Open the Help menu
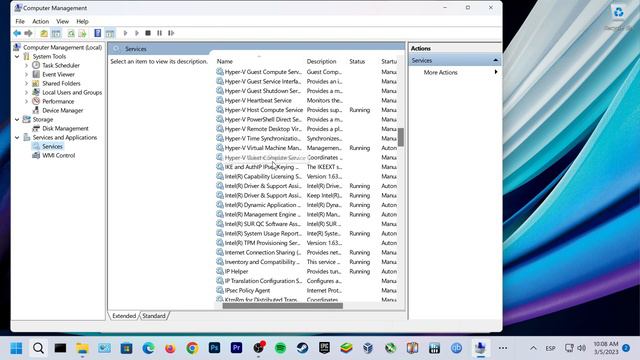The height and width of the screenshot is (360, 640). [x=82, y=21]
